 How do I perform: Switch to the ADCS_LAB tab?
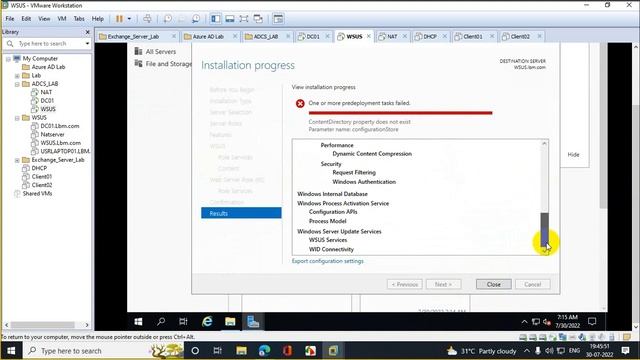click(266, 36)
